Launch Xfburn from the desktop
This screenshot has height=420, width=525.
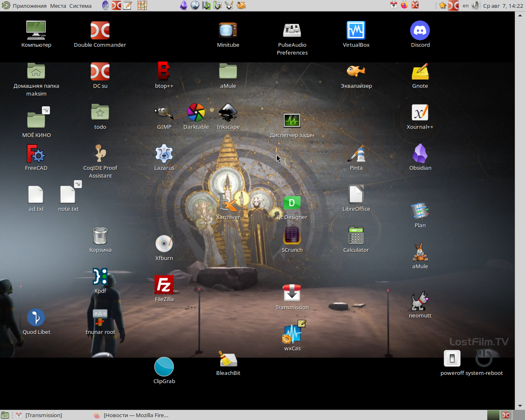164,244
